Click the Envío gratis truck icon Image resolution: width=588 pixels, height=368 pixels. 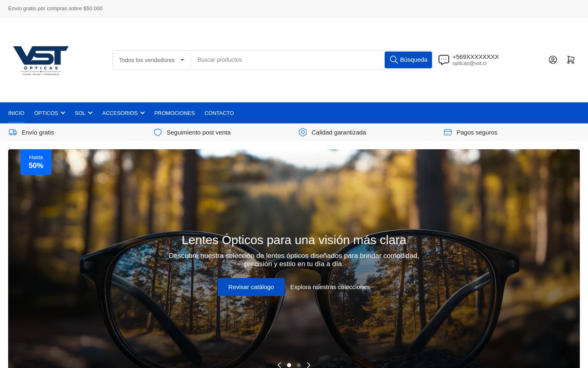(x=13, y=132)
